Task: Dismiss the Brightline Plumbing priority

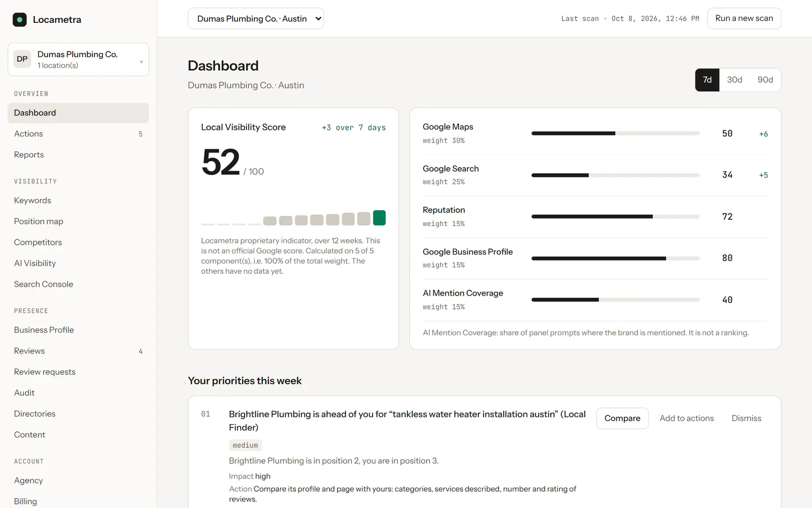Action: coord(746,419)
